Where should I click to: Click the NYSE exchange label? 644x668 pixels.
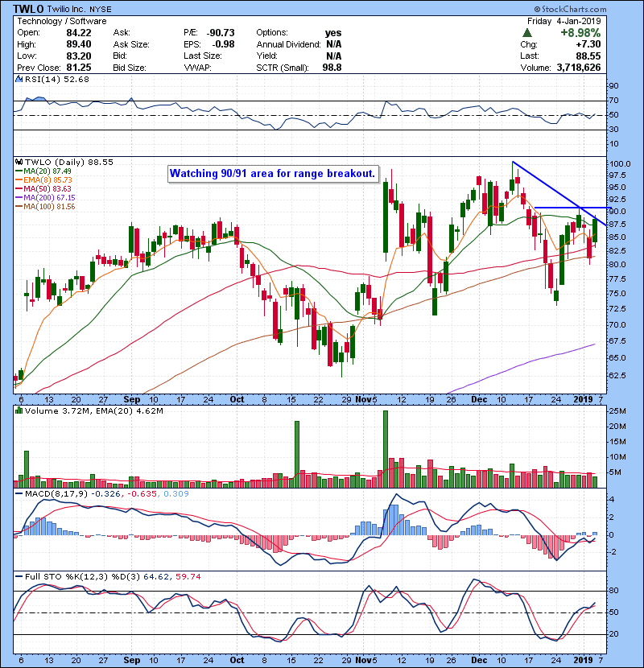click(101, 10)
